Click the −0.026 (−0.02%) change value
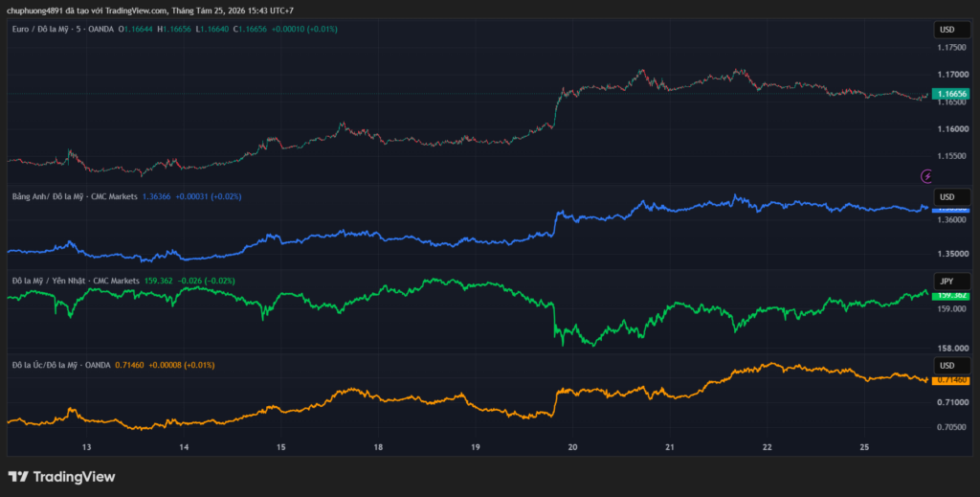The height and width of the screenshot is (497, 980). [207, 281]
